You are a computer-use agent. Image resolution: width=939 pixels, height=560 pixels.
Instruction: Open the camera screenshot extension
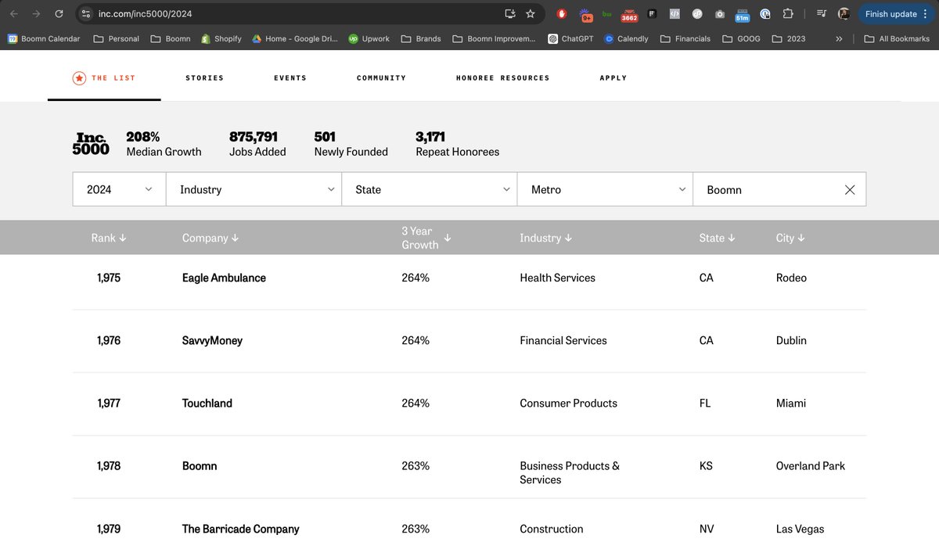[719, 14]
